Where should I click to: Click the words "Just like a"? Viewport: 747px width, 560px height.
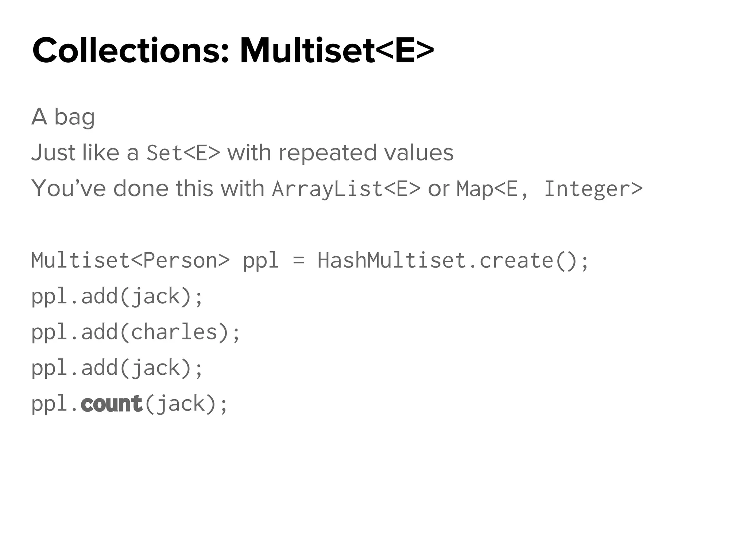(x=85, y=152)
